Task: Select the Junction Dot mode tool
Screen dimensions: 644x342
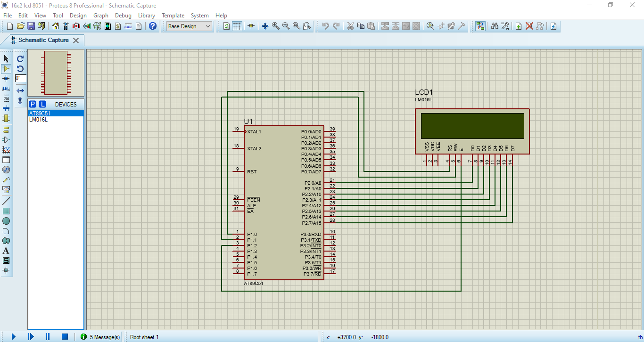Action: click(6, 79)
